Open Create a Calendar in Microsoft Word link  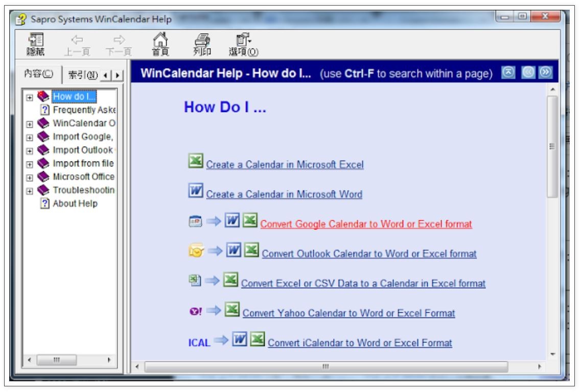284,194
